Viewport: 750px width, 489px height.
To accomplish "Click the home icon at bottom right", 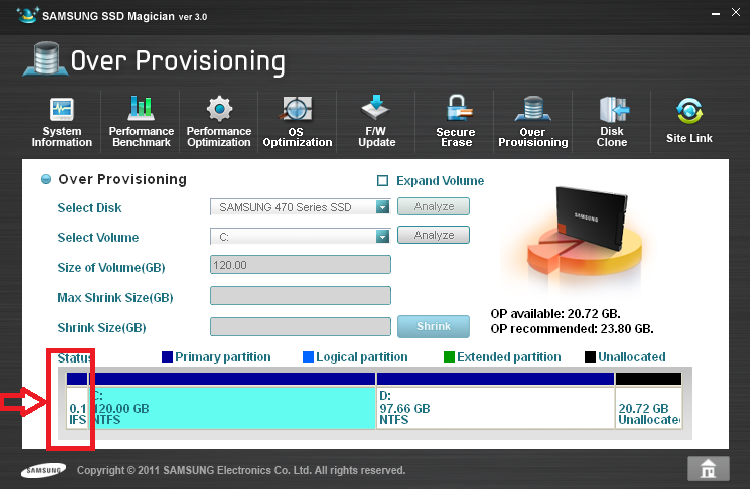I will coord(707,468).
